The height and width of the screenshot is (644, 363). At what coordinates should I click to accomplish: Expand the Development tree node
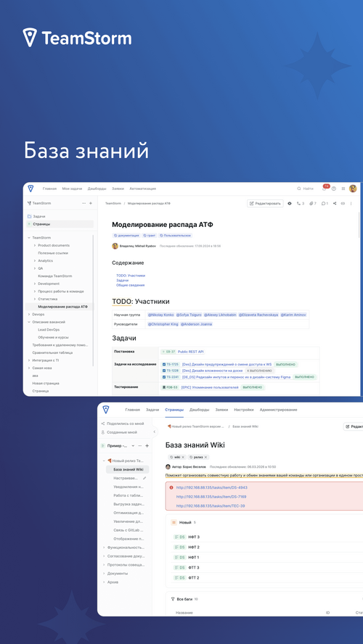35,284
